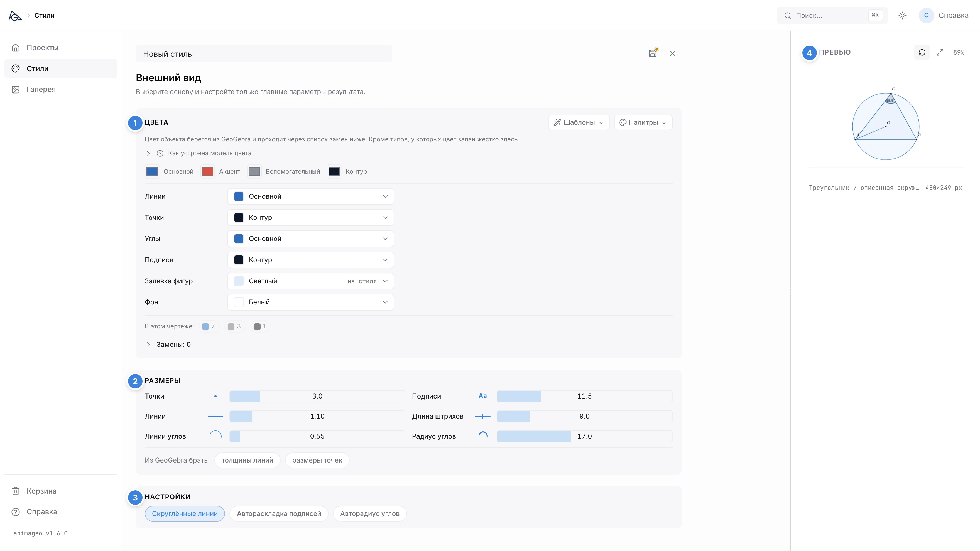Toggle Автораскладка подписей setting
The width and height of the screenshot is (980, 551).
[x=279, y=513]
